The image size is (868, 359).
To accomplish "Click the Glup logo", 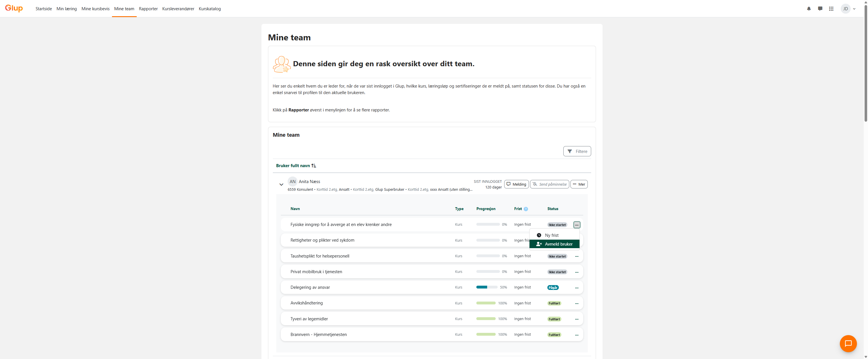I will pyautogui.click(x=14, y=8).
